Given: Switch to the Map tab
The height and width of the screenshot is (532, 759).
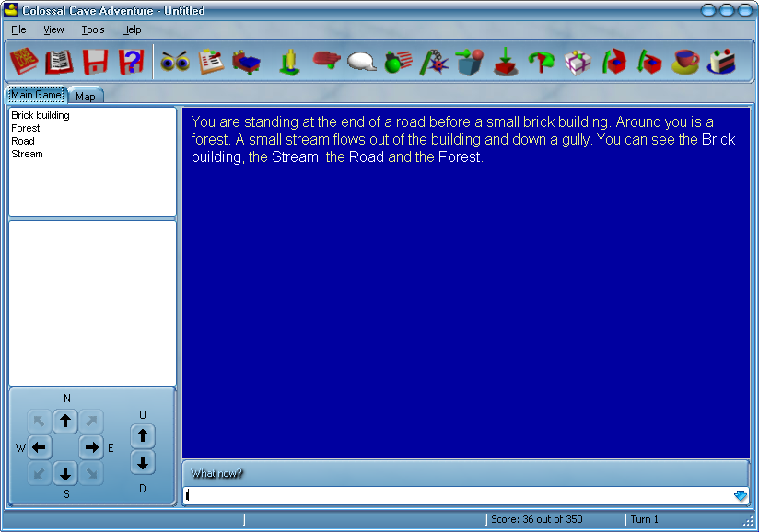Looking at the screenshot, I should pos(85,95).
